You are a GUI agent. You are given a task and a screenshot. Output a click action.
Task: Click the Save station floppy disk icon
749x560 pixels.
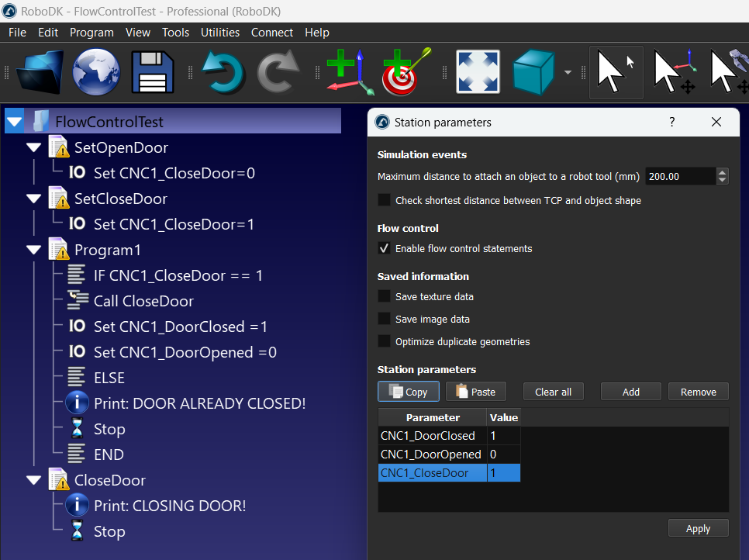tap(154, 72)
